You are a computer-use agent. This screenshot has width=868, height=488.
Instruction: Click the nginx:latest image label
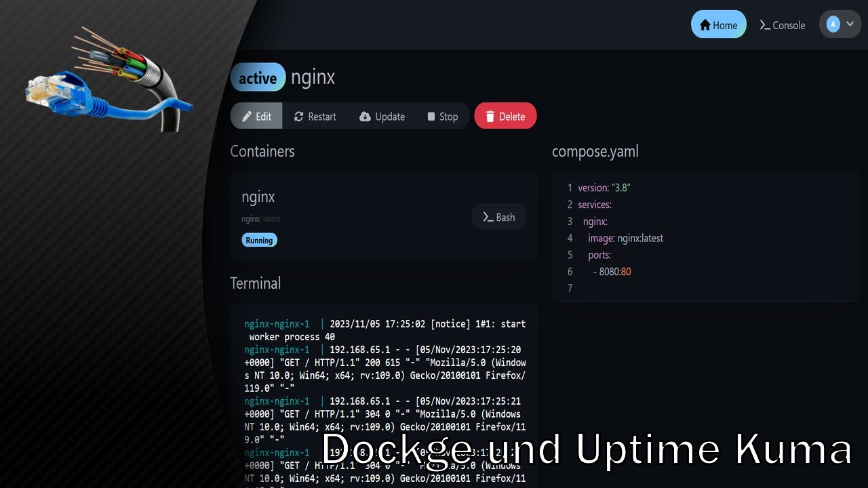point(261,219)
